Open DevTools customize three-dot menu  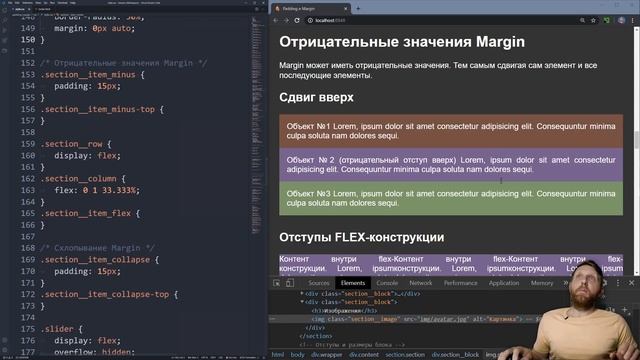tap(618, 283)
